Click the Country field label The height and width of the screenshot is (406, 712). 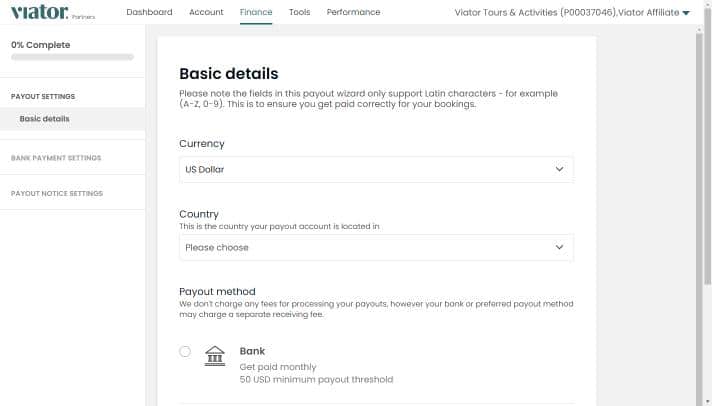[199, 214]
